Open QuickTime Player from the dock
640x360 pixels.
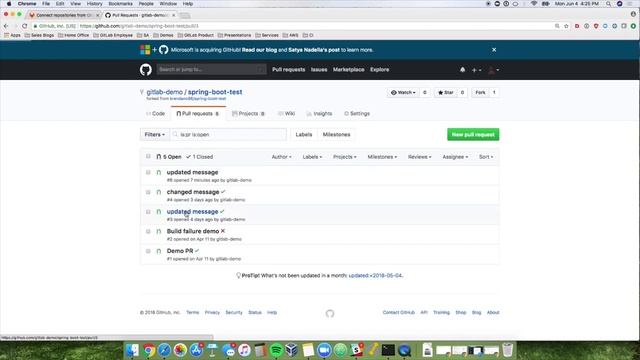[404, 350]
